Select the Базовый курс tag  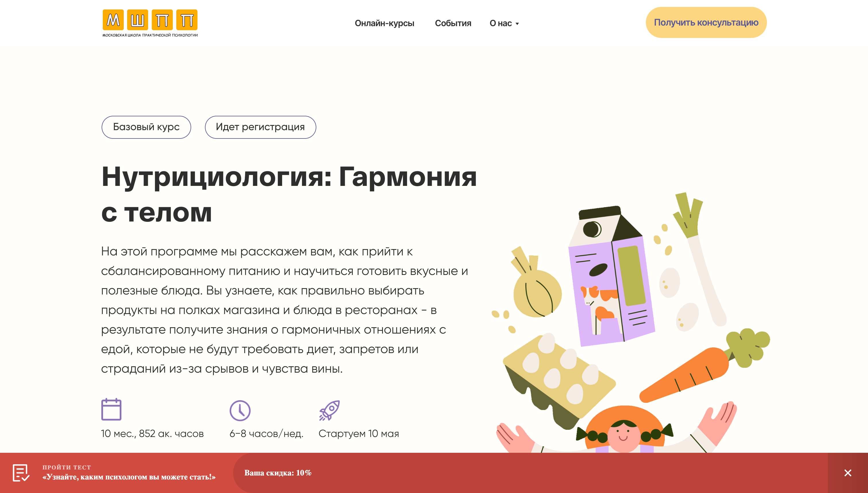point(146,127)
